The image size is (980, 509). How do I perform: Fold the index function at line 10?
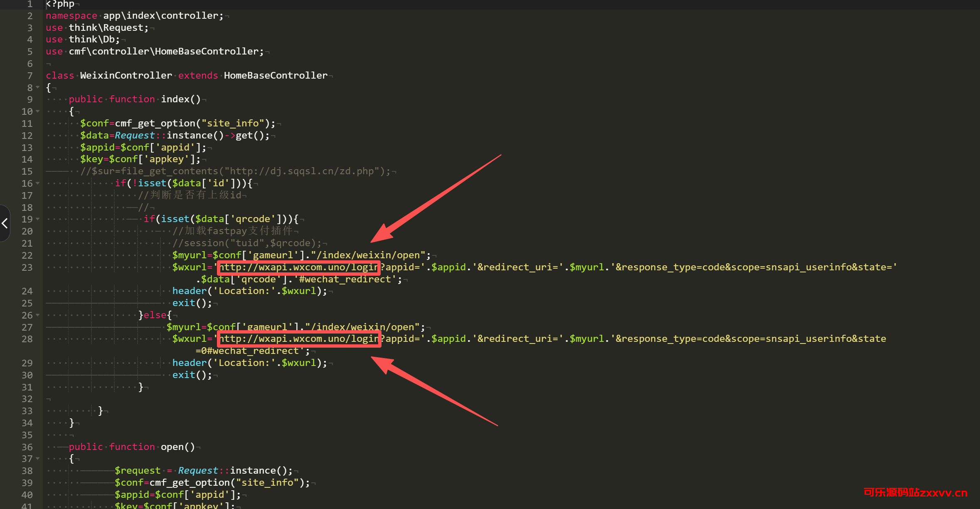tap(38, 111)
